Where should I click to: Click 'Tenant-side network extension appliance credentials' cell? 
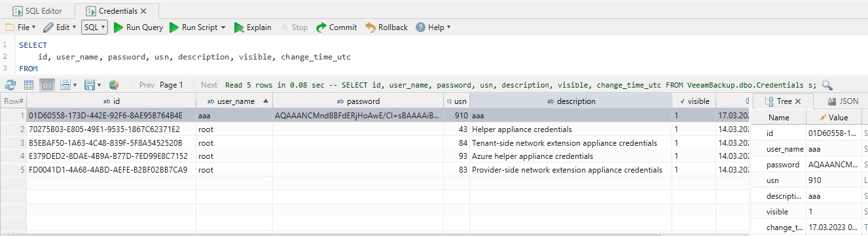pos(571,143)
